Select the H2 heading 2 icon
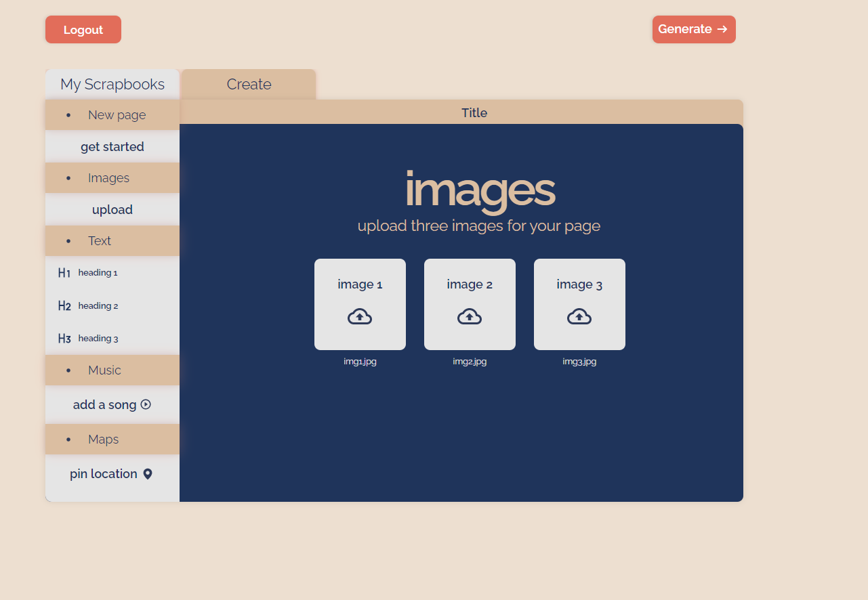 coord(64,305)
